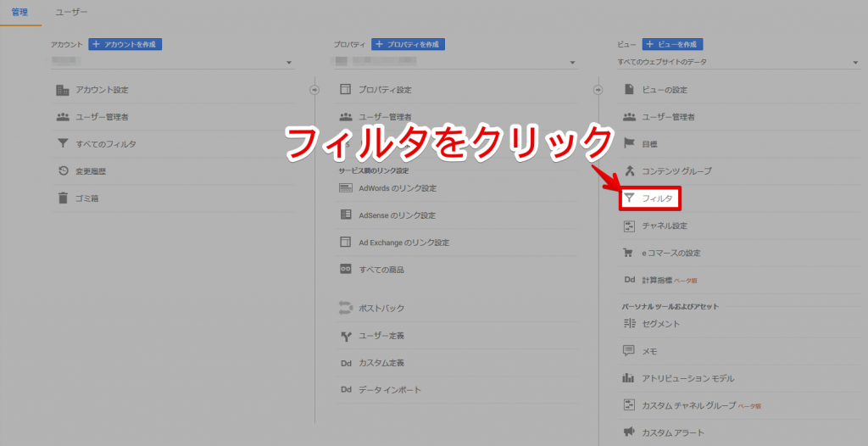
Task: Click the attribution model bar chart icon
Action: pyautogui.click(x=629, y=378)
